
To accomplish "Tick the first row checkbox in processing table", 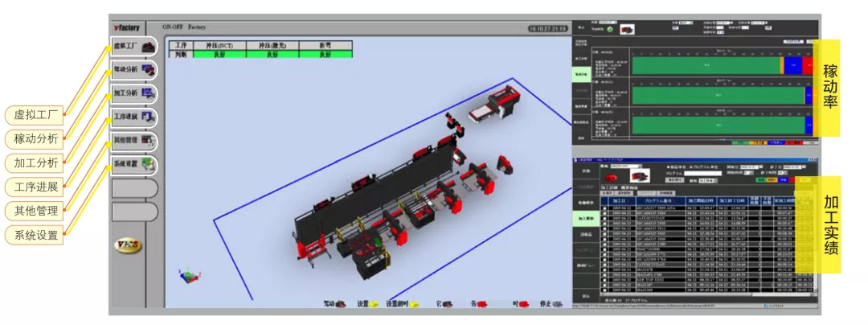I will tap(604, 208).
